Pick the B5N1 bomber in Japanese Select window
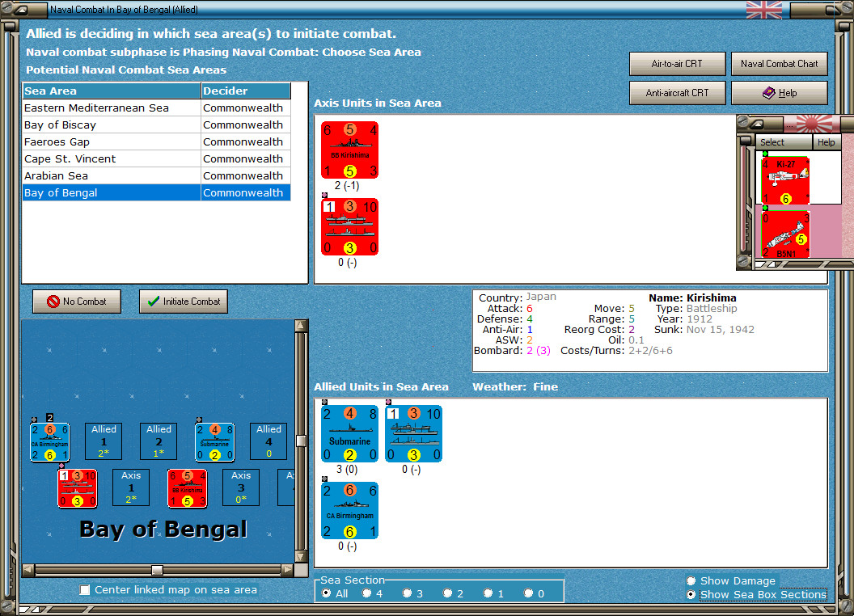 (785, 234)
